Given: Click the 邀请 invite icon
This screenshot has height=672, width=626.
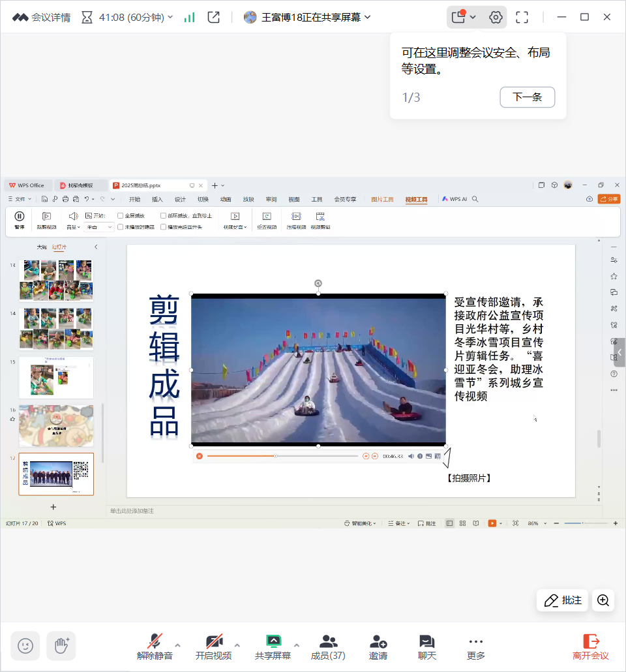Looking at the screenshot, I should pyautogui.click(x=378, y=647).
